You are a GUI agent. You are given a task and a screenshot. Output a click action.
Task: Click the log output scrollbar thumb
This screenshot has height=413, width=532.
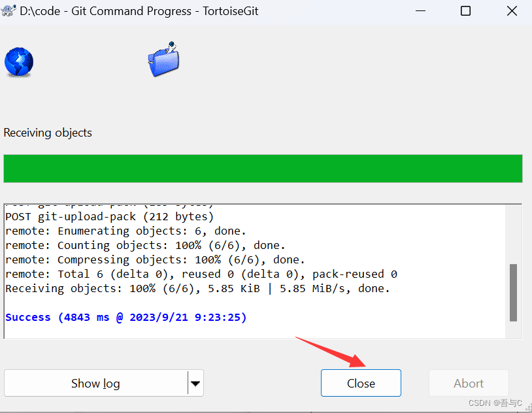coord(513,293)
